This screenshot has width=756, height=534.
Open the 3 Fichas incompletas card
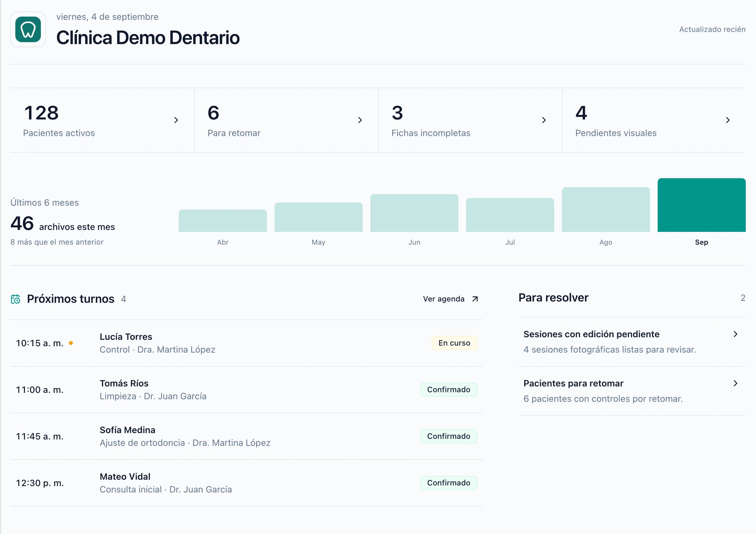click(470, 120)
